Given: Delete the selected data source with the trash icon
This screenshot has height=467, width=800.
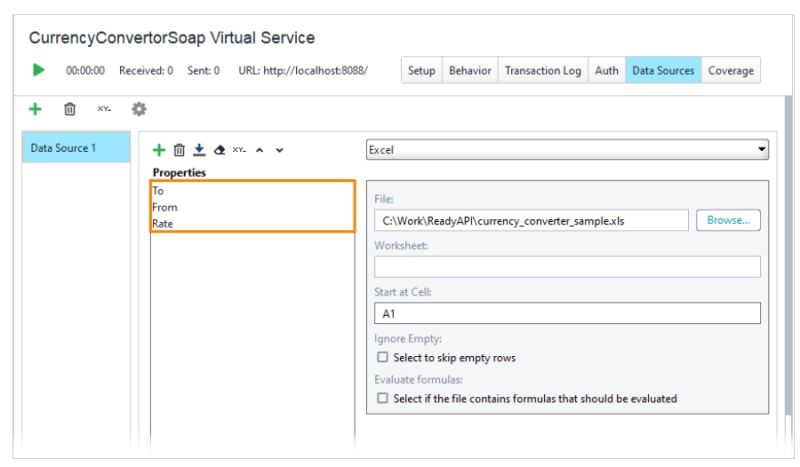Looking at the screenshot, I should (x=69, y=109).
